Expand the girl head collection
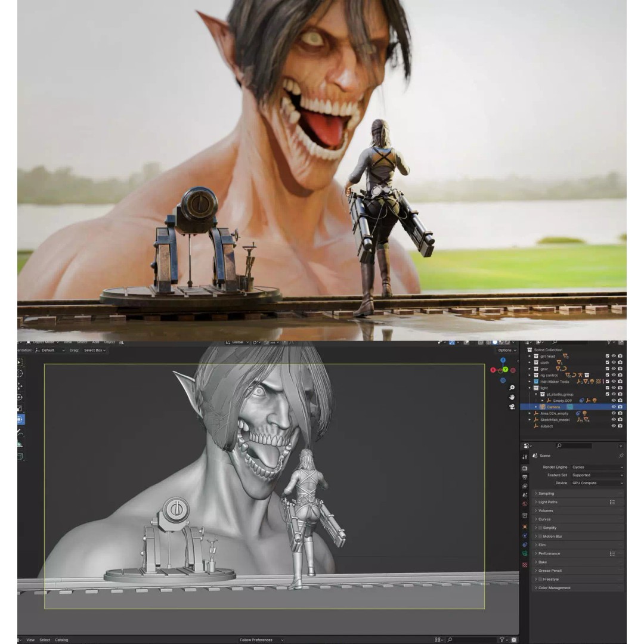The width and height of the screenshot is (644, 644). click(530, 357)
